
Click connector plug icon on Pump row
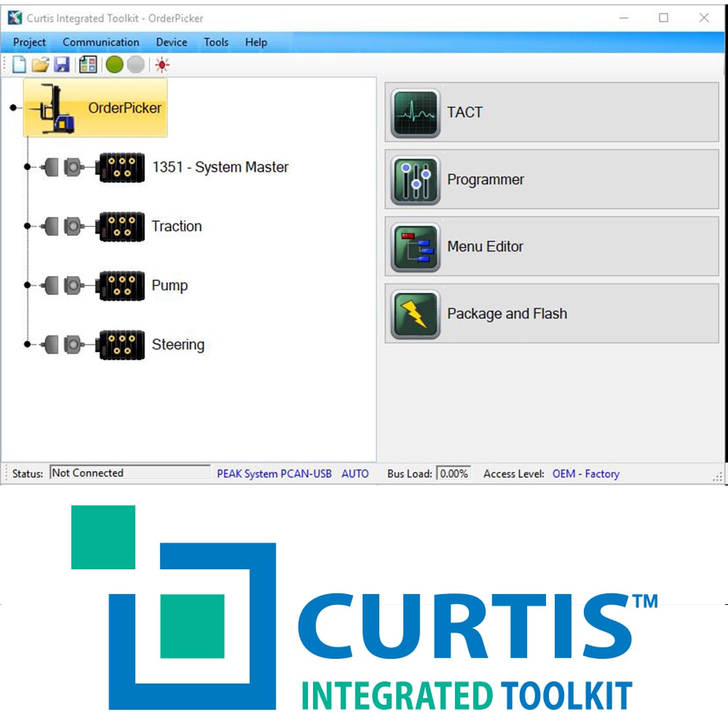pyautogui.click(x=63, y=285)
